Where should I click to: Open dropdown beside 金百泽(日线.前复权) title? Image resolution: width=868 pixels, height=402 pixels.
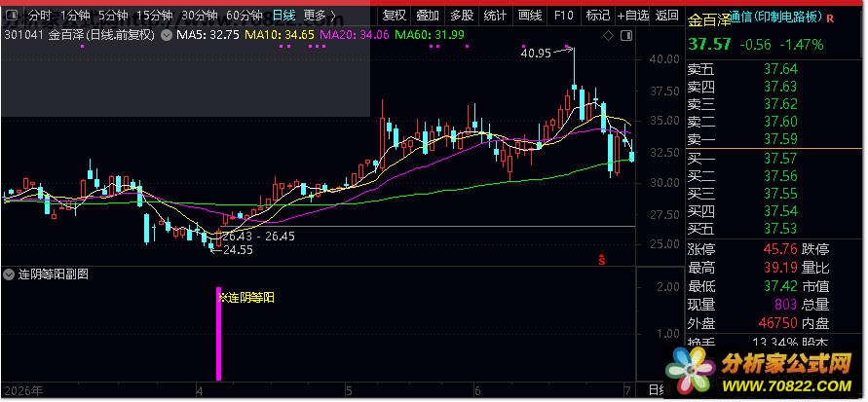[166, 36]
